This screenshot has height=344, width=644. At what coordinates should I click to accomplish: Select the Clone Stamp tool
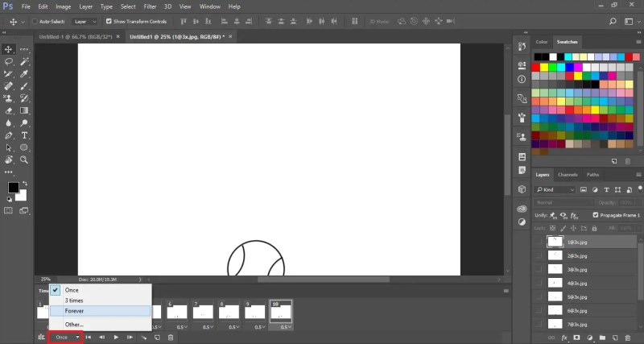8,98
